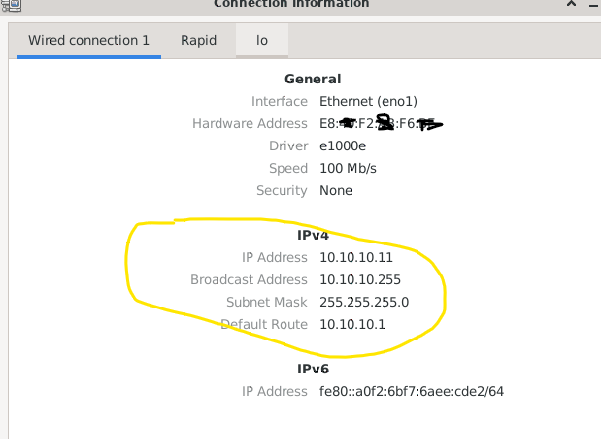The image size is (606, 439).
Task: Click the Security value None
Action: (x=336, y=191)
